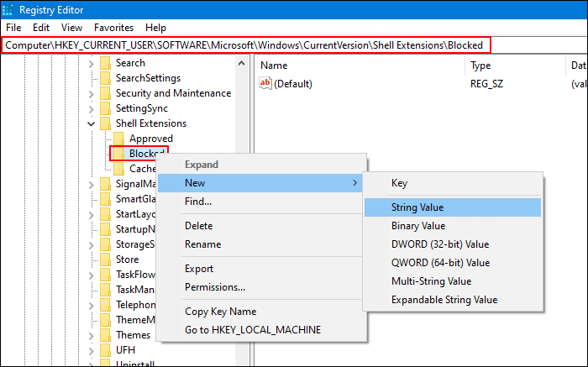Viewport: 588px width, 367px height.
Task: Select the Approved tree item
Action: click(x=150, y=139)
